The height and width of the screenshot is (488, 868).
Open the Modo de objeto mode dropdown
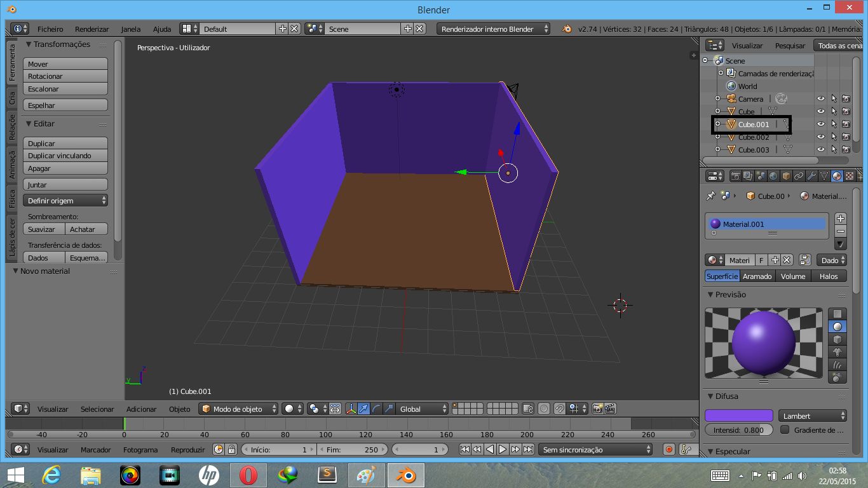(239, 409)
